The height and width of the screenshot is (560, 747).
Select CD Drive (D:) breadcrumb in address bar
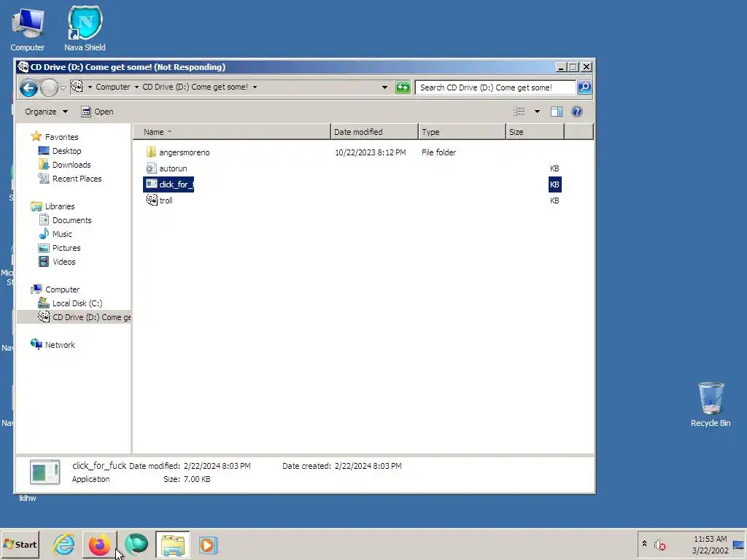195,87
